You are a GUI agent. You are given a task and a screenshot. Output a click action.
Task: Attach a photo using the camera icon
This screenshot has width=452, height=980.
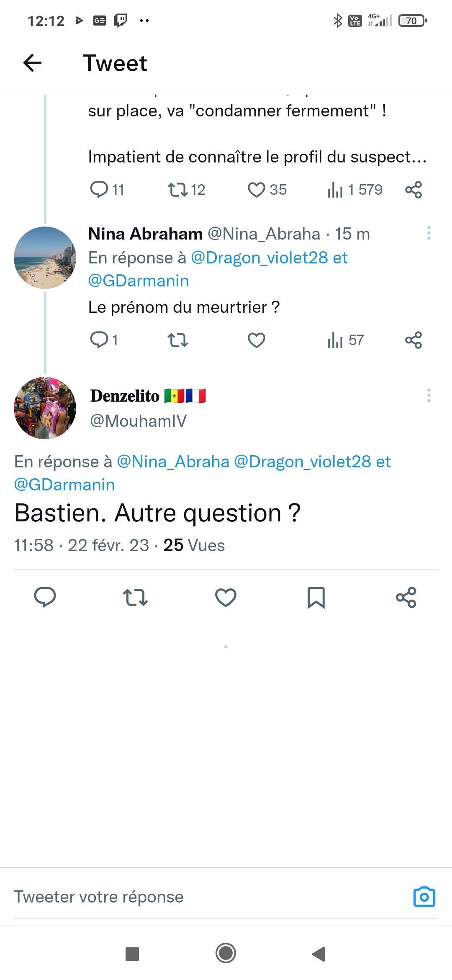[x=424, y=897]
